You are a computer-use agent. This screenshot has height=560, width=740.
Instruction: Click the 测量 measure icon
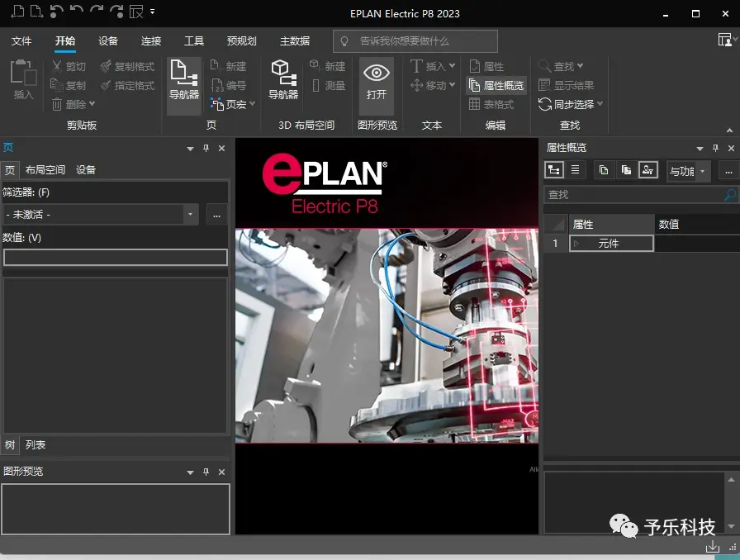tap(315, 85)
